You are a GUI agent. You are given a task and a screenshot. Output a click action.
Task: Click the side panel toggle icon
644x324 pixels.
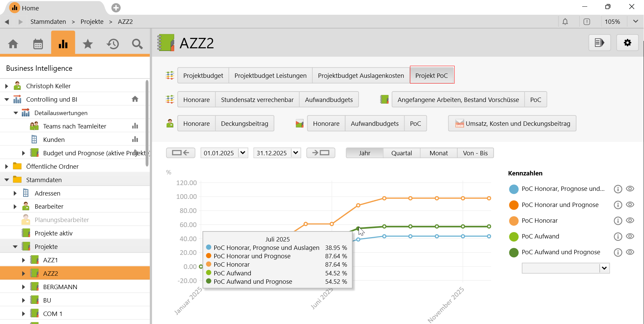pos(599,43)
